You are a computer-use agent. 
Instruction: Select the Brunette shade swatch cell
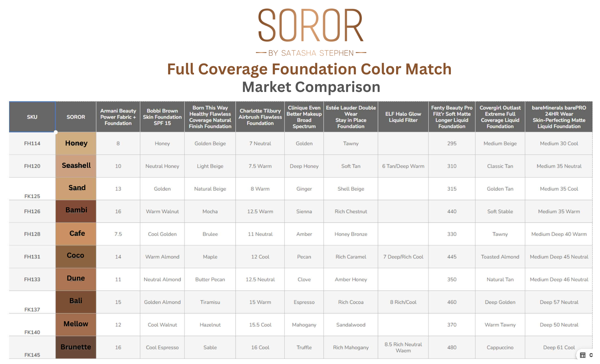pos(76,347)
